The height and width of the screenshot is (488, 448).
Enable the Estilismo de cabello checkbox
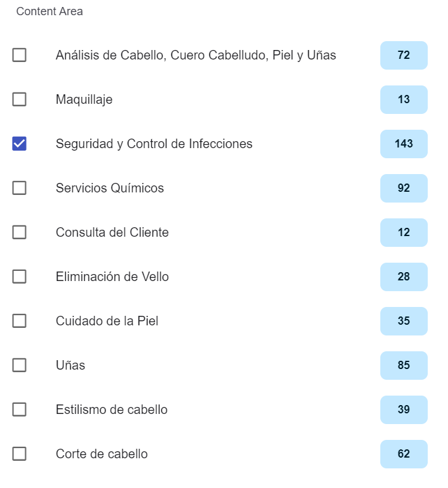(20, 410)
